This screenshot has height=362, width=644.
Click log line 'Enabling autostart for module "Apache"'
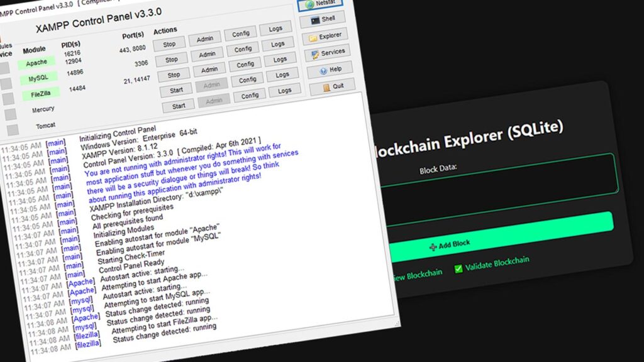[157, 236]
